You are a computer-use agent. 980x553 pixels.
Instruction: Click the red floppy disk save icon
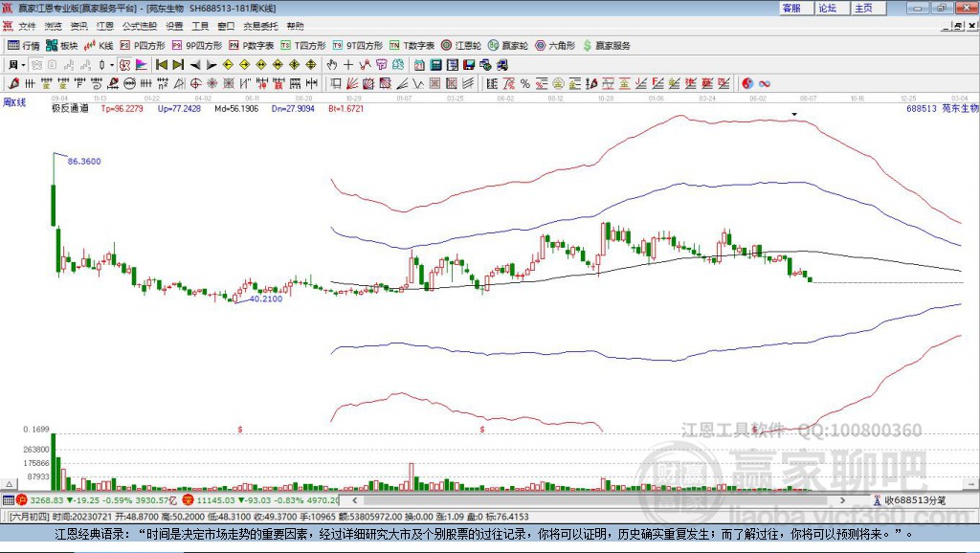(469, 65)
